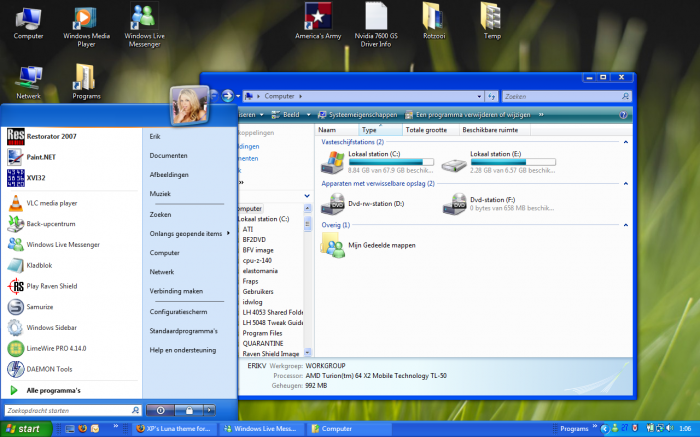Select the Computer desktop icon
This screenshot has width=700, height=437.
pyautogui.click(x=28, y=23)
